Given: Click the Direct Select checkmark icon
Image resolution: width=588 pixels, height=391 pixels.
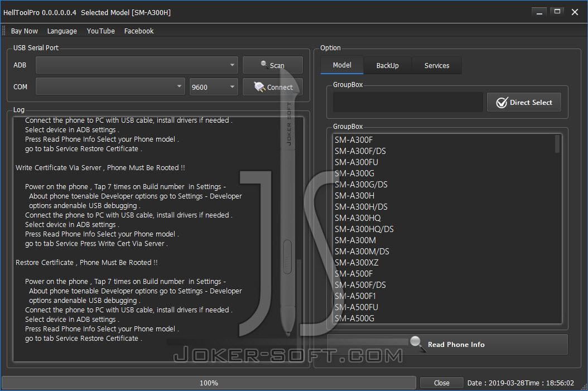Looking at the screenshot, I should [502, 102].
